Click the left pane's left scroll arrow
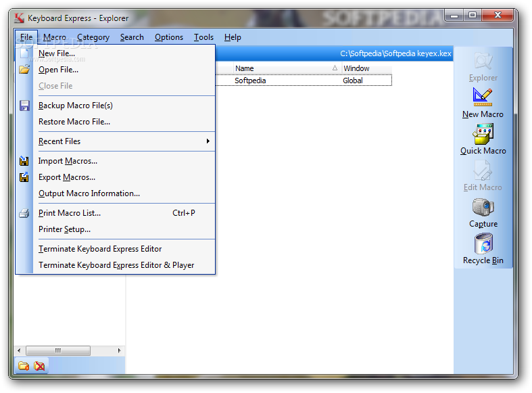The image size is (532, 393). (19, 350)
